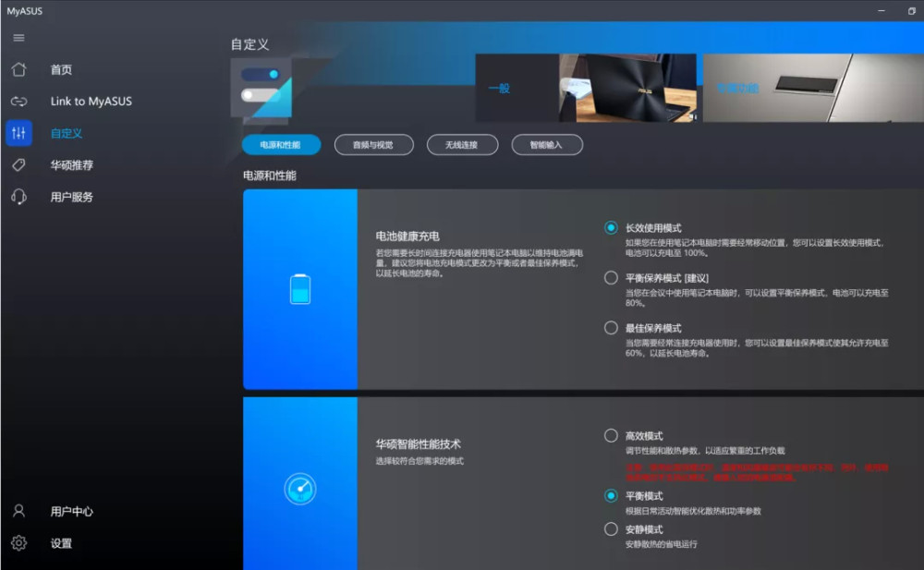
Task: Click the 选择较符合您需求的模式 description
Action: [x=419, y=461]
